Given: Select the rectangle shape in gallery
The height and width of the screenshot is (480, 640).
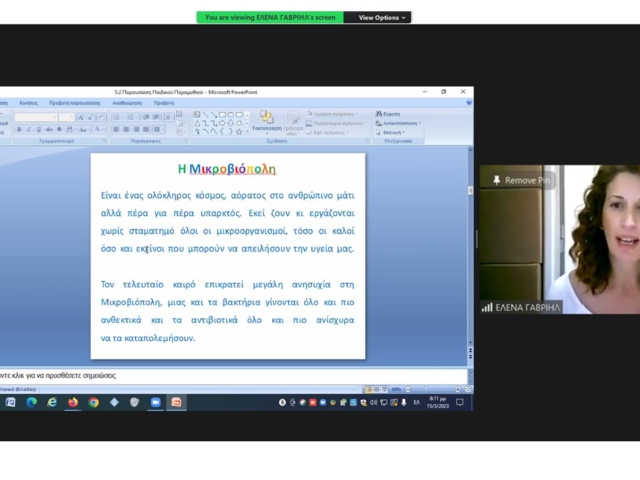Looking at the screenshot, I should pyautogui.click(x=222, y=115).
